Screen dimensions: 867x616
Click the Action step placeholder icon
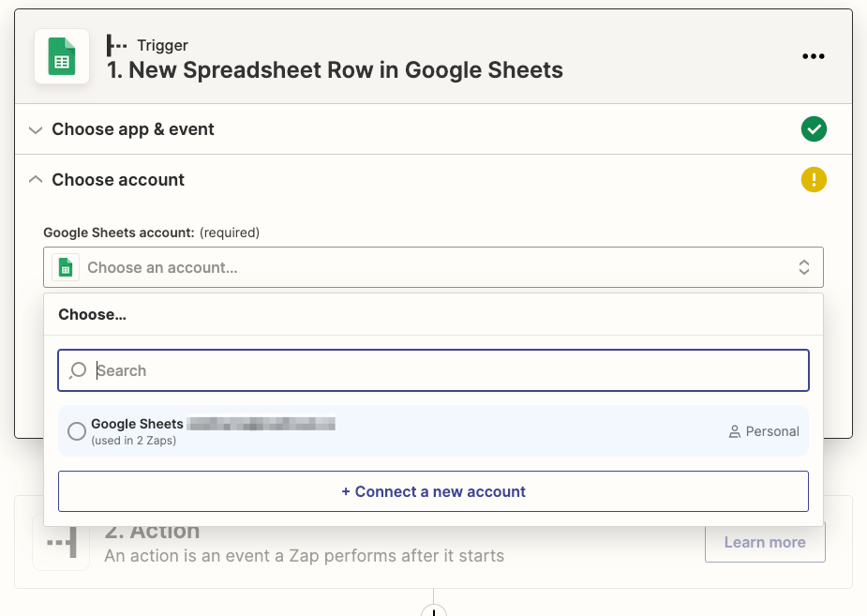61,542
